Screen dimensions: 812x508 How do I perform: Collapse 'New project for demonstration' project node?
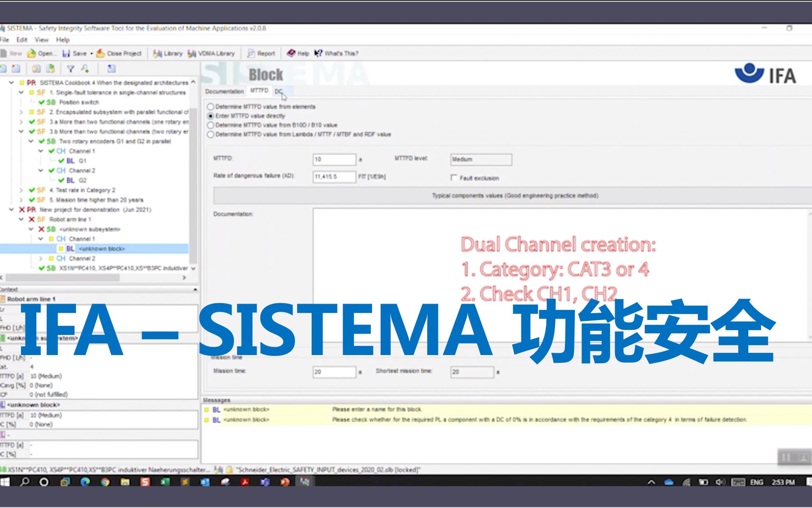coord(11,210)
